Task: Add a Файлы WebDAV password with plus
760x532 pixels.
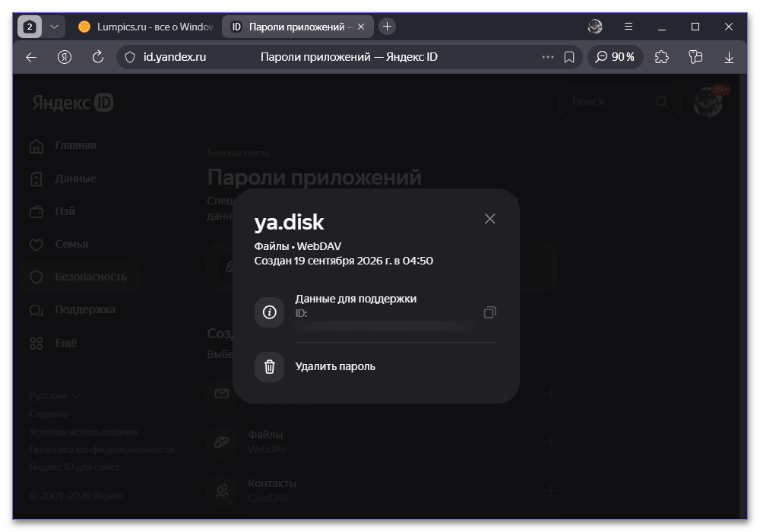Action: [x=550, y=442]
